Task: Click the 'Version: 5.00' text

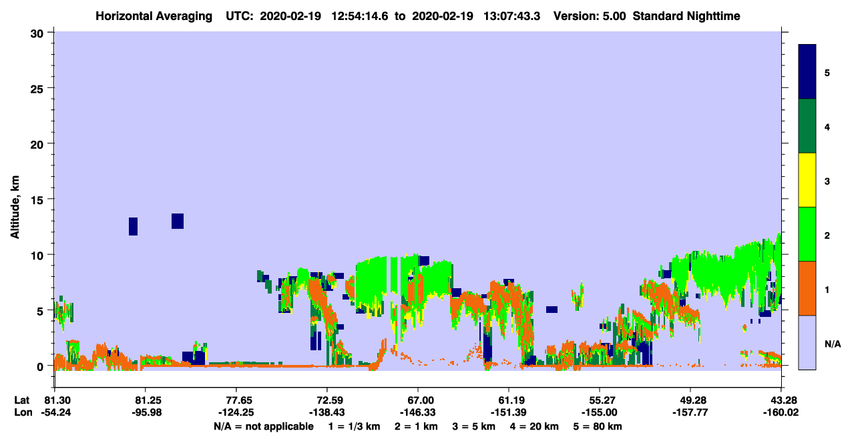Action: (590, 15)
